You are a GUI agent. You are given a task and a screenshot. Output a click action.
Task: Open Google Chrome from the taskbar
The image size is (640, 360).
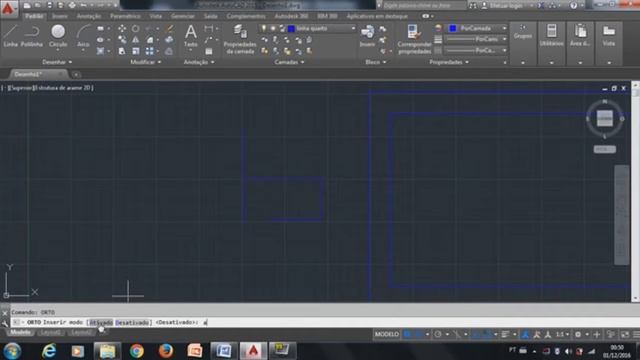coord(136,351)
